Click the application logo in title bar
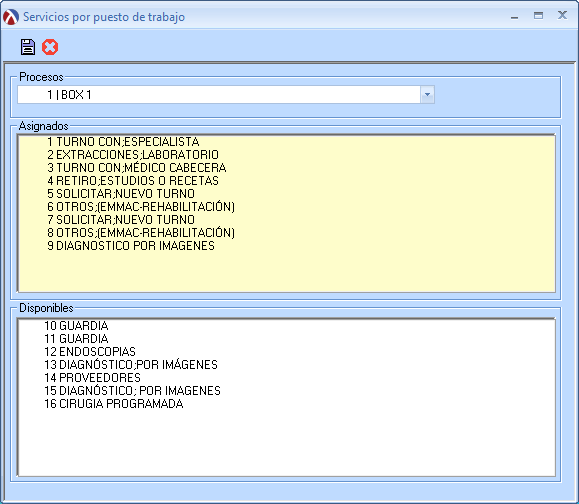The width and height of the screenshot is (579, 504). click(x=11, y=17)
